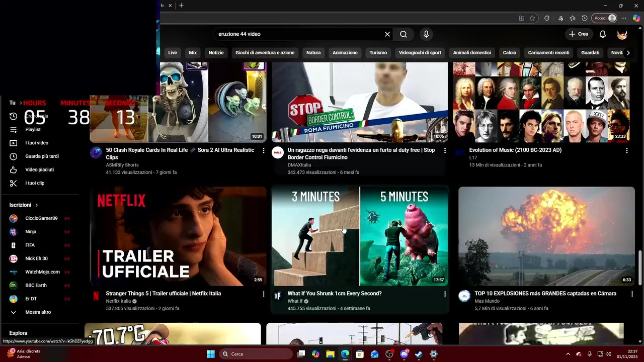644x362 pixels.
Task: Open Discord from the taskbar
Action: pyautogui.click(x=404, y=354)
